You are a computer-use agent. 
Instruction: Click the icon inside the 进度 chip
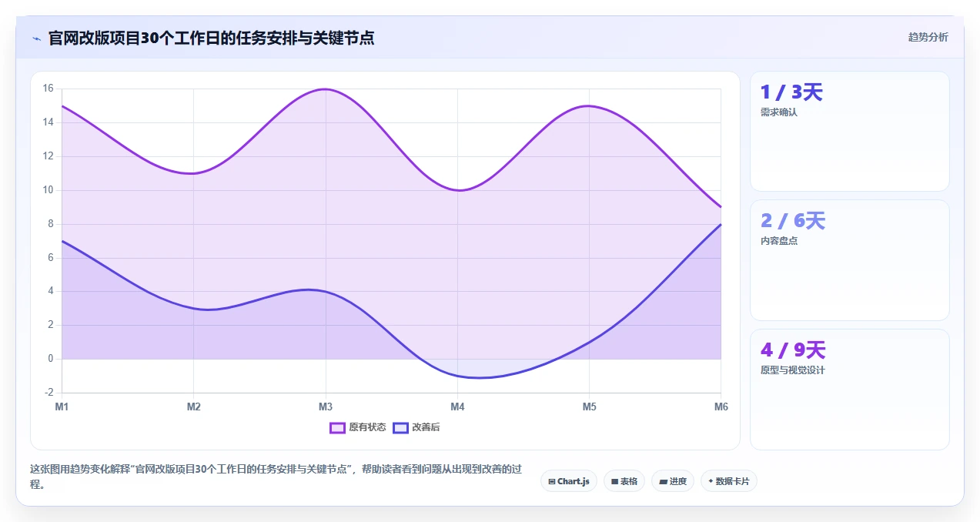[664, 481]
